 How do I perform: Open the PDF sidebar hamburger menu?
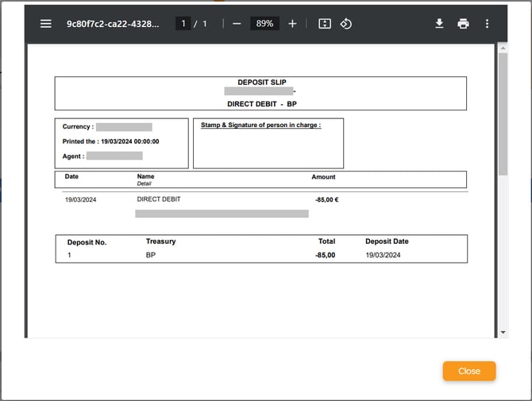pos(46,24)
